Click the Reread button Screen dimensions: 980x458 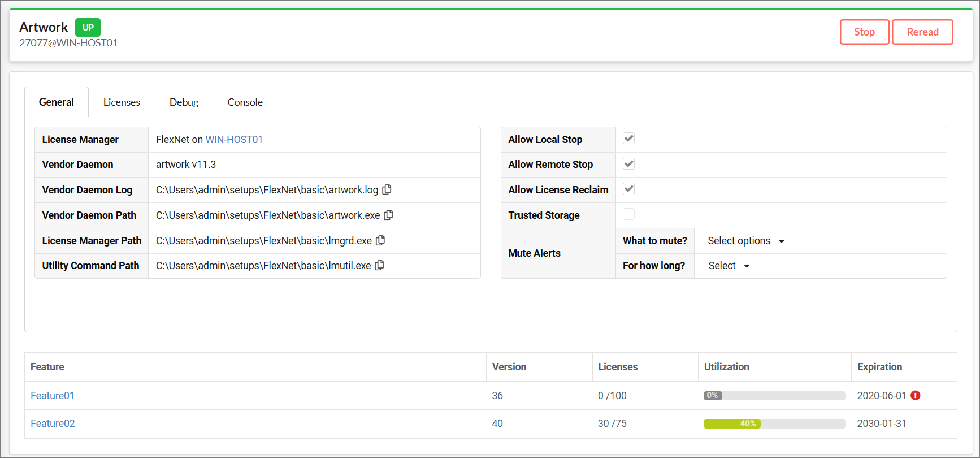(x=922, y=32)
